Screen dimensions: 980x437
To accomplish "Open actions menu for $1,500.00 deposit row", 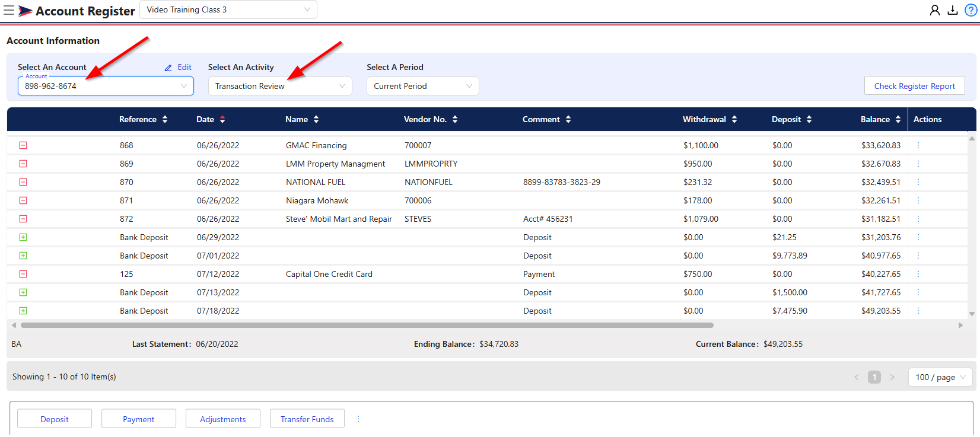I will tap(918, 292).
